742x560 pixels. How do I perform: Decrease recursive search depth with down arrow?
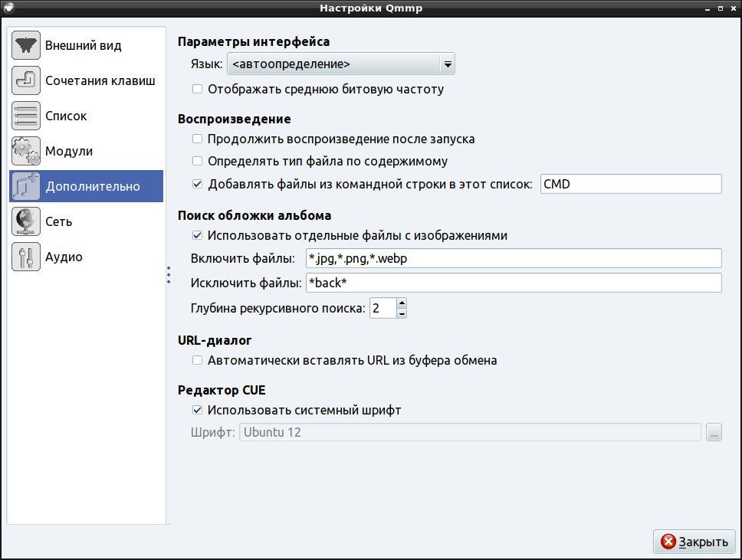(402, 313)
